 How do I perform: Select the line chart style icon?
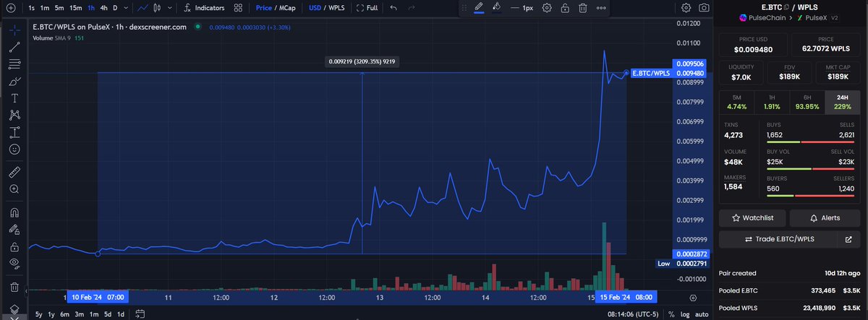coord(142,8)
